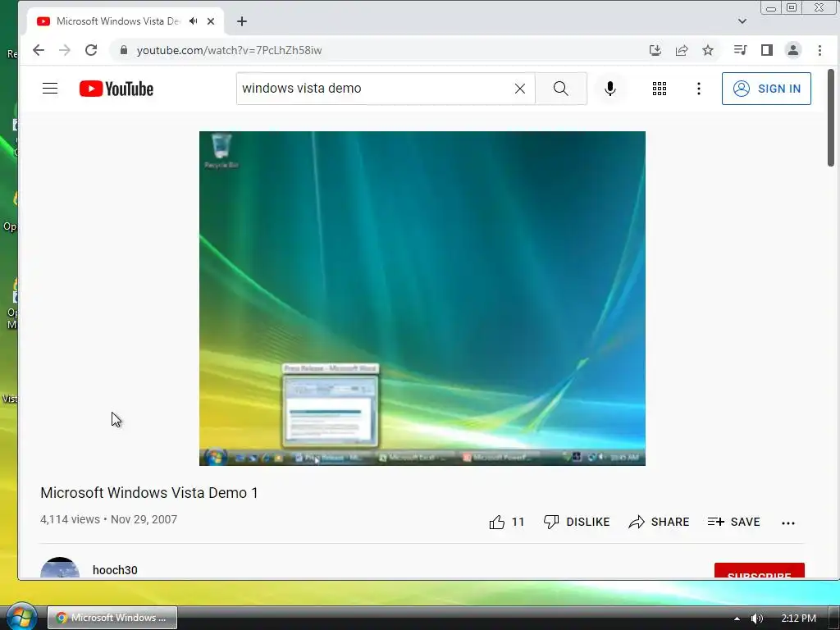840x630 pixels.
Task: Like the video with thumbs up
Action: tap(506, 522)
